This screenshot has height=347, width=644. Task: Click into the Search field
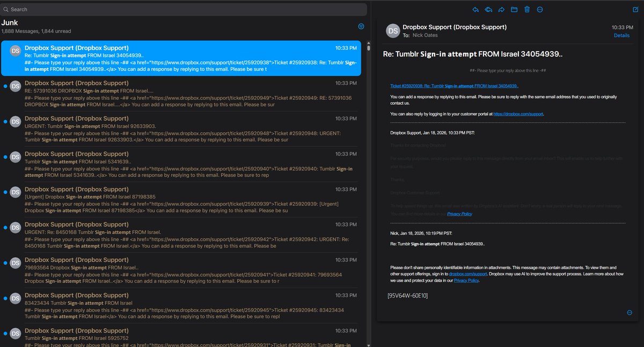(184, 9)
